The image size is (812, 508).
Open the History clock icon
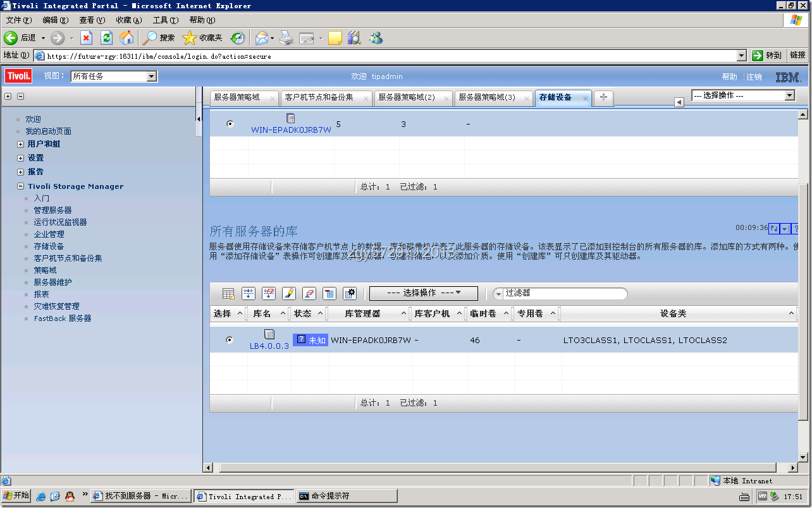[237, 38]
